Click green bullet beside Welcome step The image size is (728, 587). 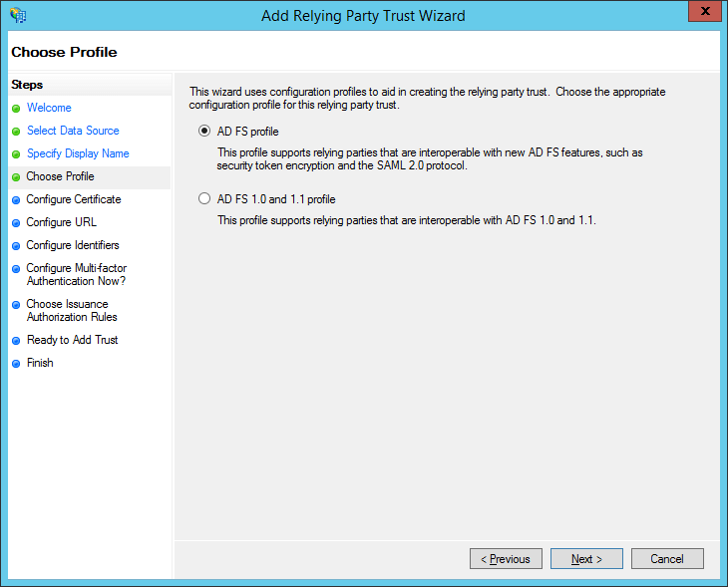pyautogui.click(x=16, y=109)
